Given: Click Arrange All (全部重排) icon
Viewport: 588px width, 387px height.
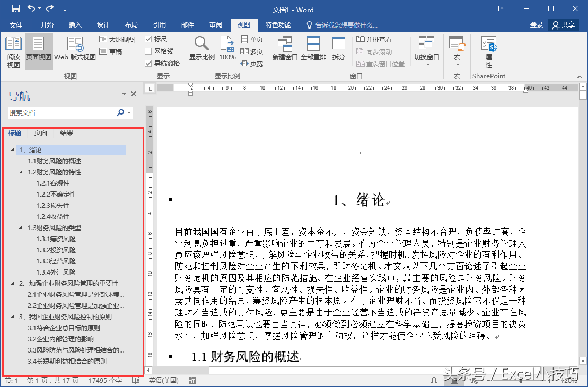Looking at the screenshot, I should (x=313, y=48).
